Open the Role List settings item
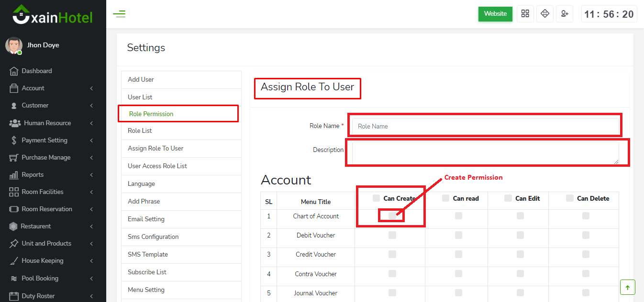 click(x=140, y=131)
